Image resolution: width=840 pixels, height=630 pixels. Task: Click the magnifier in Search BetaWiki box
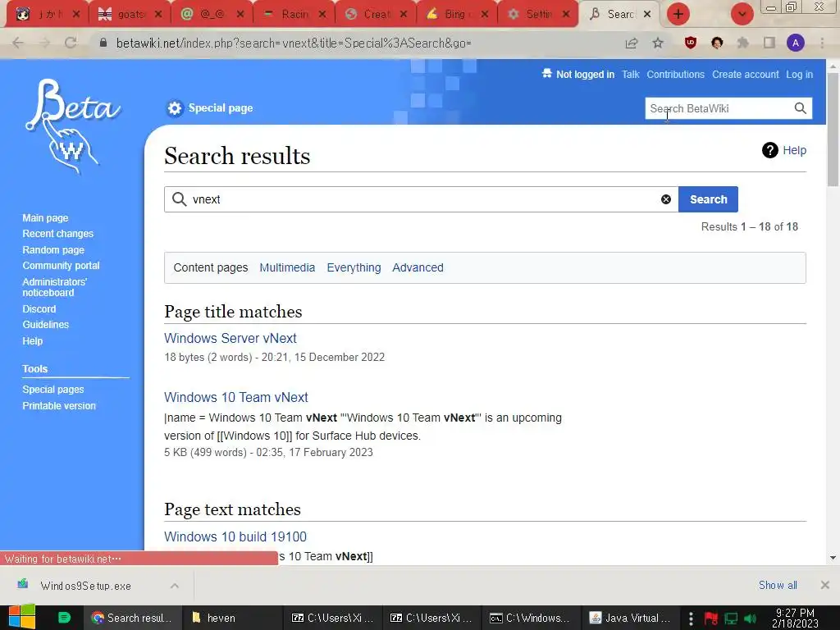[x=801, y=108]
